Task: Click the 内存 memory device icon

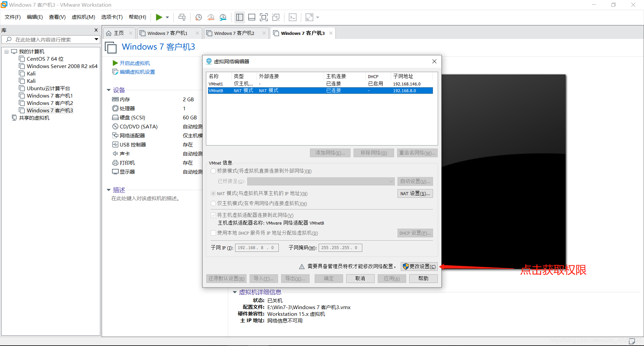Action: [115, 100]
